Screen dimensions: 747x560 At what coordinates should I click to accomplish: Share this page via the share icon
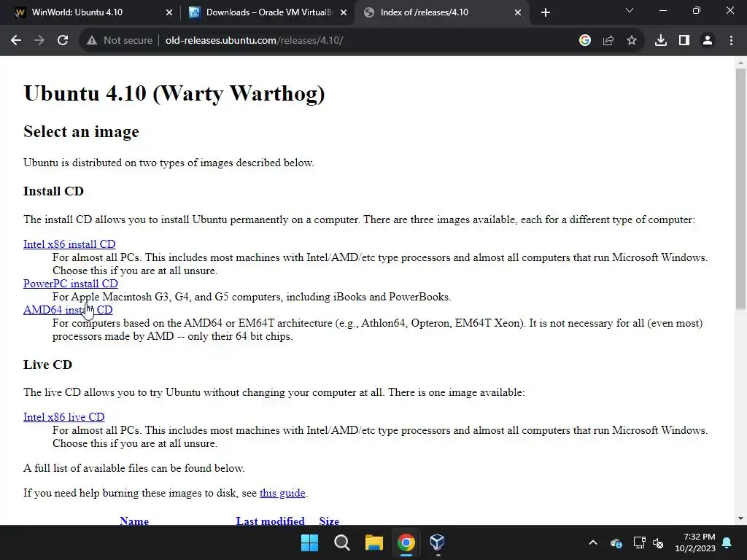608,41
